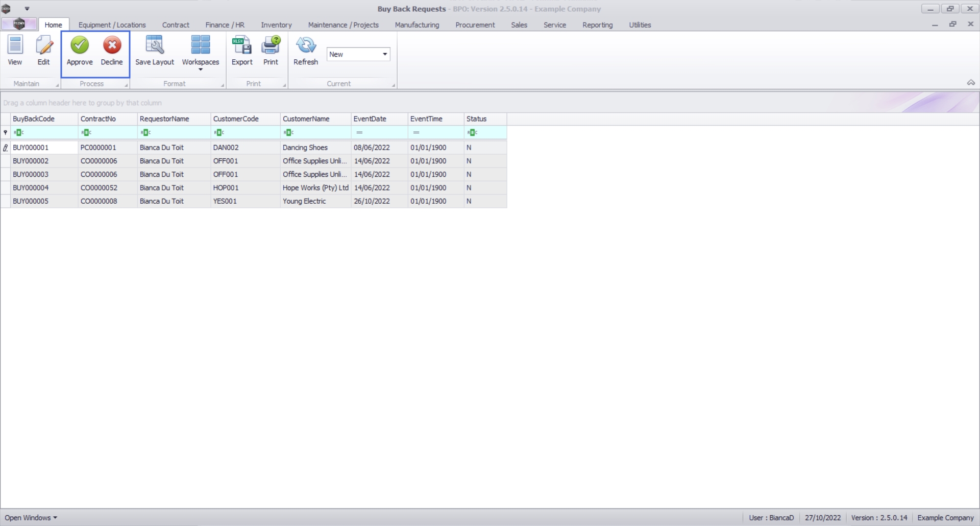Screen dimensions: 980x526
Task: Click the Young Electric customer name cell
Action: coord(315,201)
